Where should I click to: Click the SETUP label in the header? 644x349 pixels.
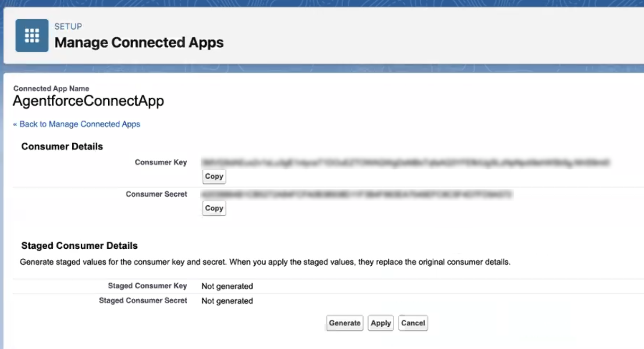pyautogui.click(x=68, y=27)
